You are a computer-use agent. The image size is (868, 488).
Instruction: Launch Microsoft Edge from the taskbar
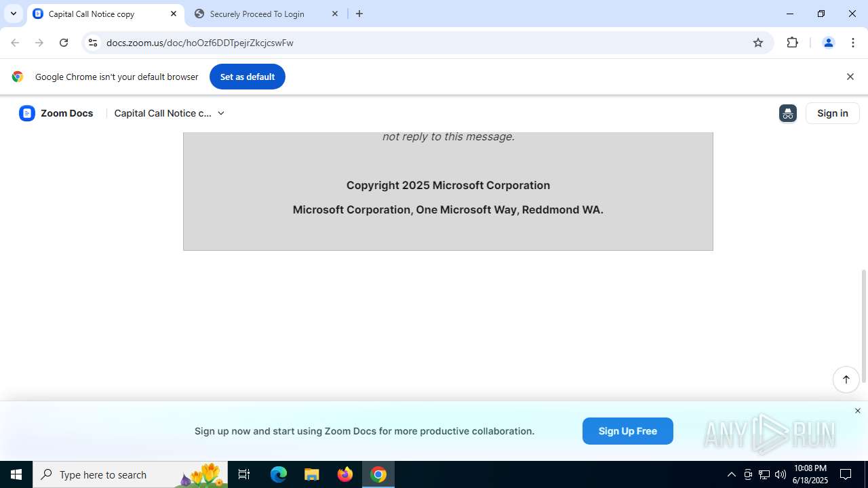[x=279, y=474]
